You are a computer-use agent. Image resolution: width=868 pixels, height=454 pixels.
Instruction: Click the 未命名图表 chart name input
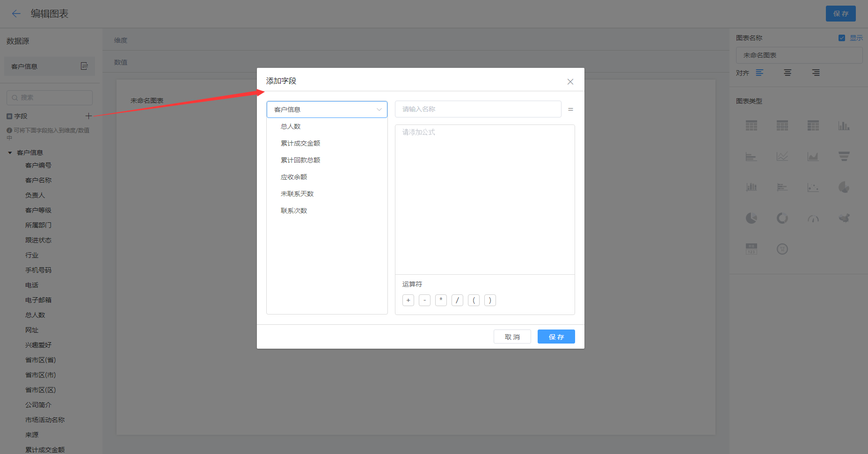click(x=799, y=55)
